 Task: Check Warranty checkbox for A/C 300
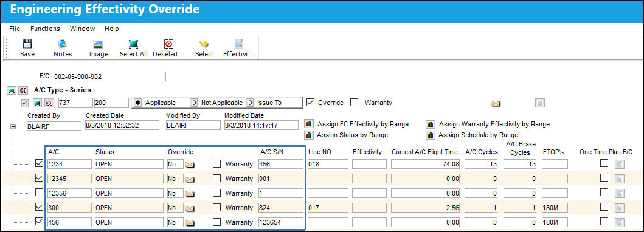pyautogui.click(x=217, y=208)
